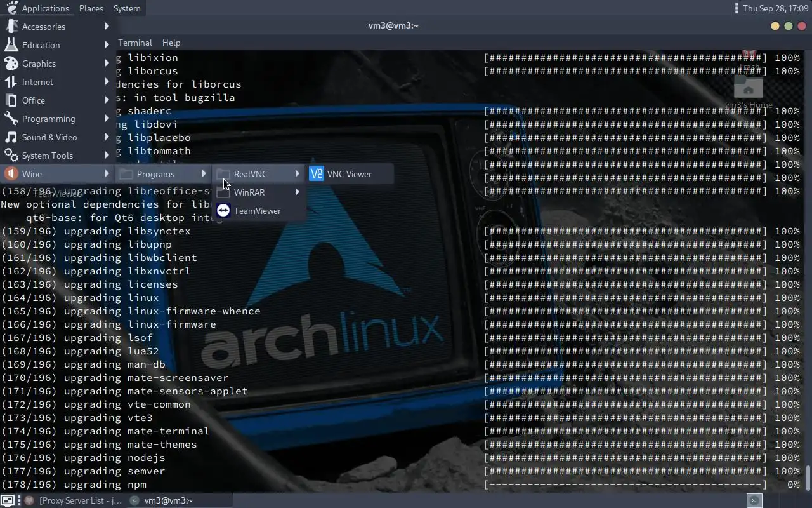Screen dimensions: 812x508
Task: Open the Applications menu foot icon
Action: [x=11, y=8]
